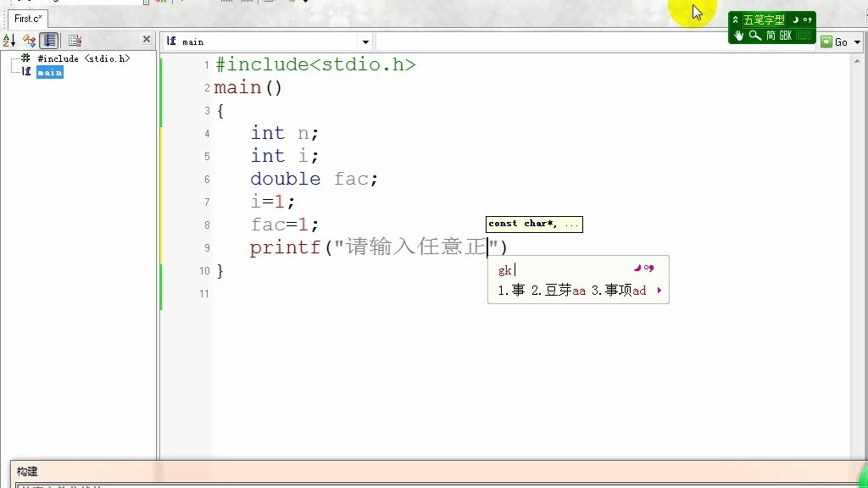
Task: Click on main() on line 2
Action: tap(248, 87)
